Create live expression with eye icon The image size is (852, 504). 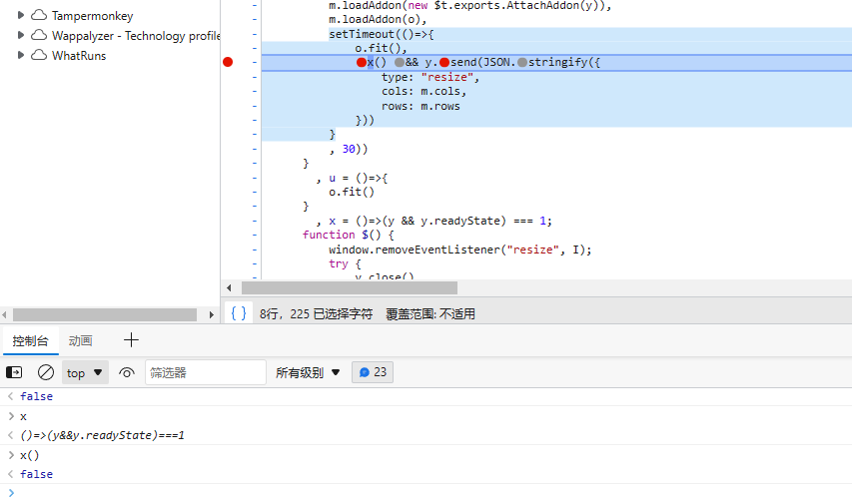pos(127,372)
